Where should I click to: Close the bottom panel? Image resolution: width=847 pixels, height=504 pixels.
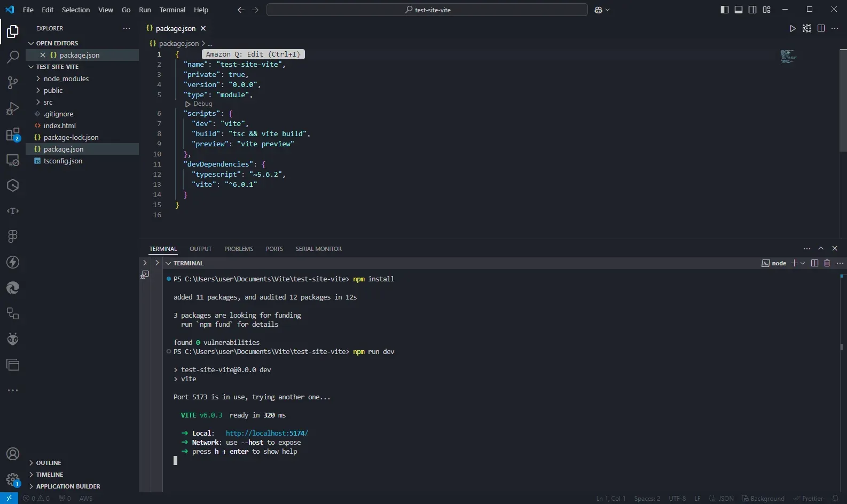pyautogui.click(x=835, y=248)
